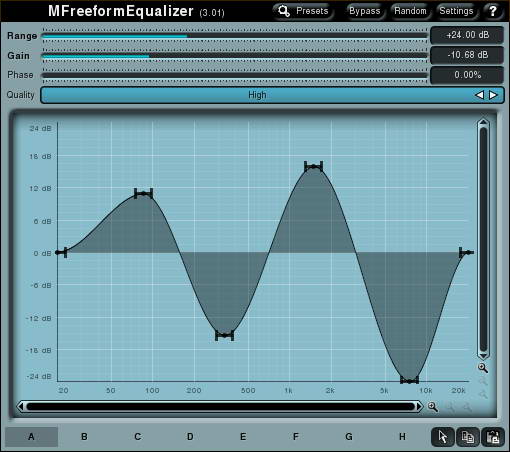Click the vertical zoom magnifier icon
This screenshot has height=452, width=510.
pyautogui.click(x=483, y=368)
